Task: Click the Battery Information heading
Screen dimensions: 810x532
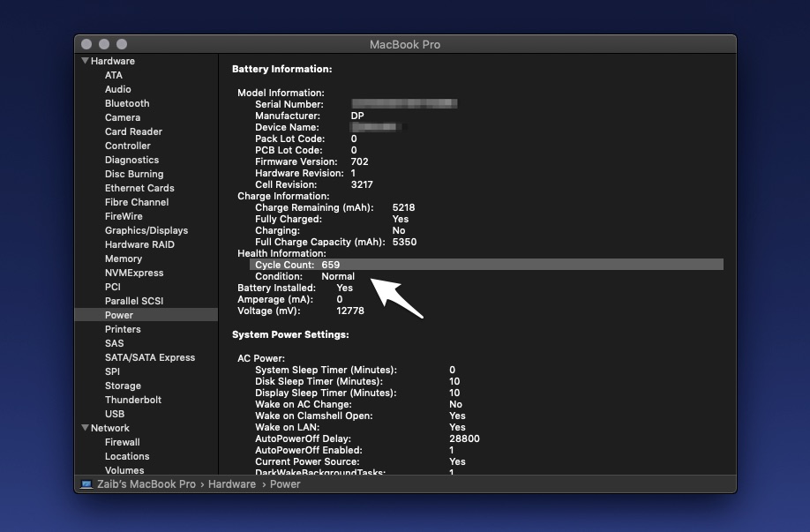Action: 282,69
